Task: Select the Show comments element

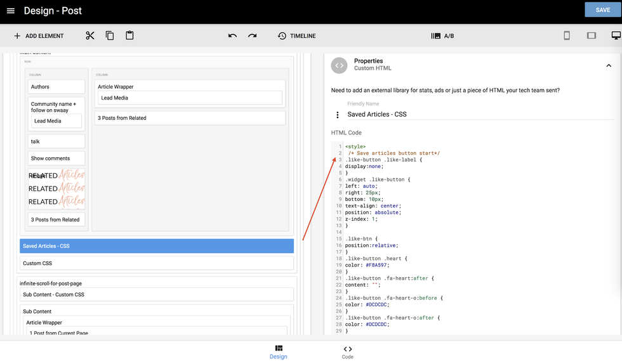Action: coord(56,159)
